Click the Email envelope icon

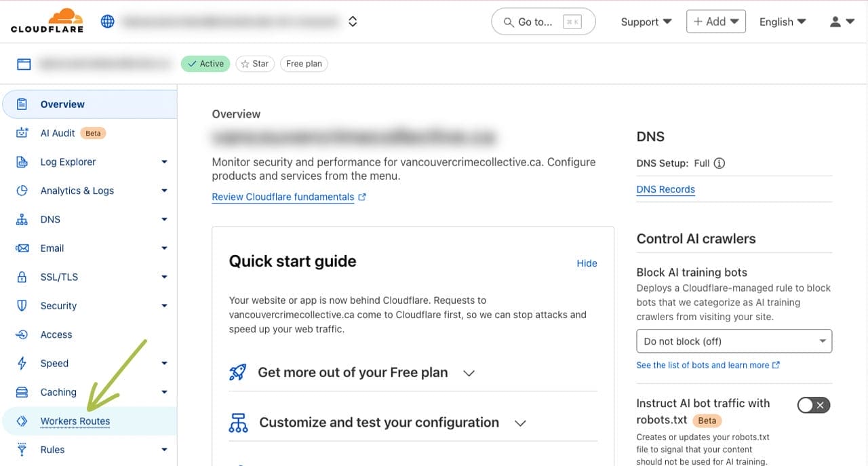(22, 248)
